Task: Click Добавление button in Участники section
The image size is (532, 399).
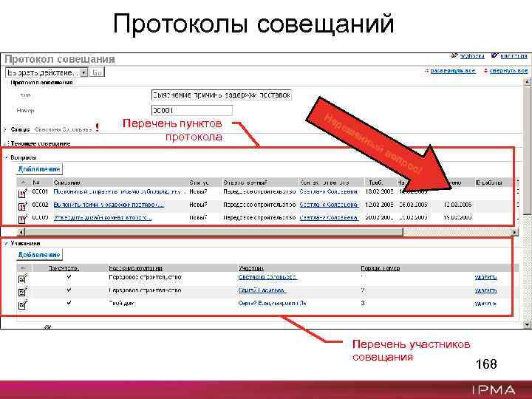Action: click(39, 255)
